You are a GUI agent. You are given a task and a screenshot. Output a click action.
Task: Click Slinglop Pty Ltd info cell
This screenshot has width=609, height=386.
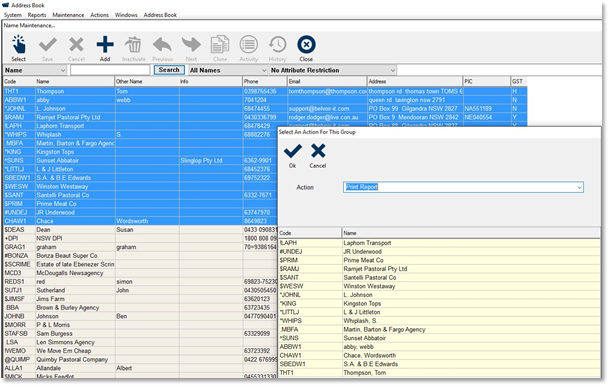(211, 160)
